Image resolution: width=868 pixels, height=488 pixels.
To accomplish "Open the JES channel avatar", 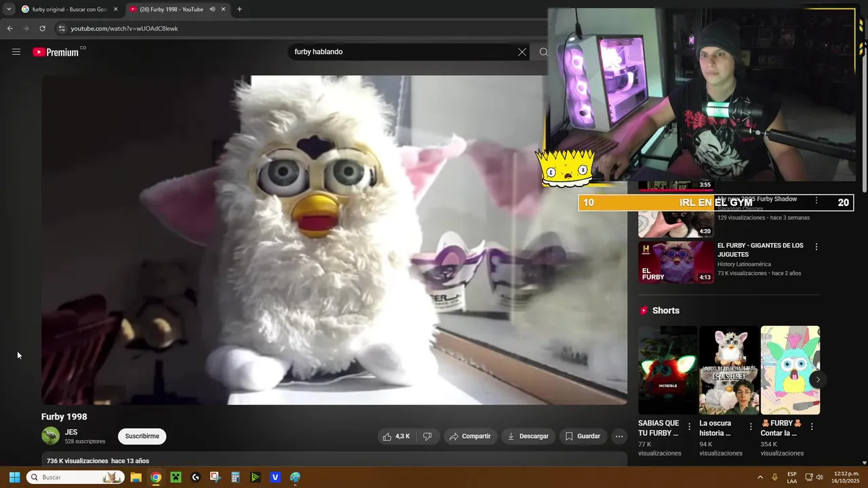I will [50, 436].
